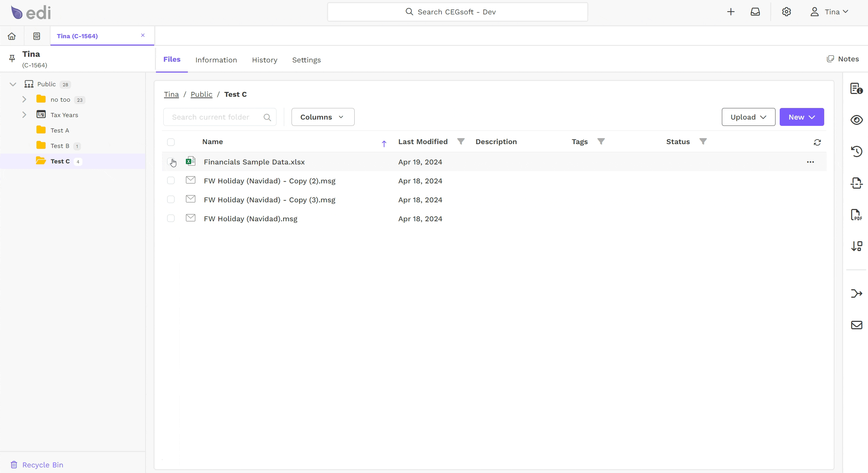Click the Public breadcrumb link
The width and height of the screenshot is (868, 473).
[201, 94]
